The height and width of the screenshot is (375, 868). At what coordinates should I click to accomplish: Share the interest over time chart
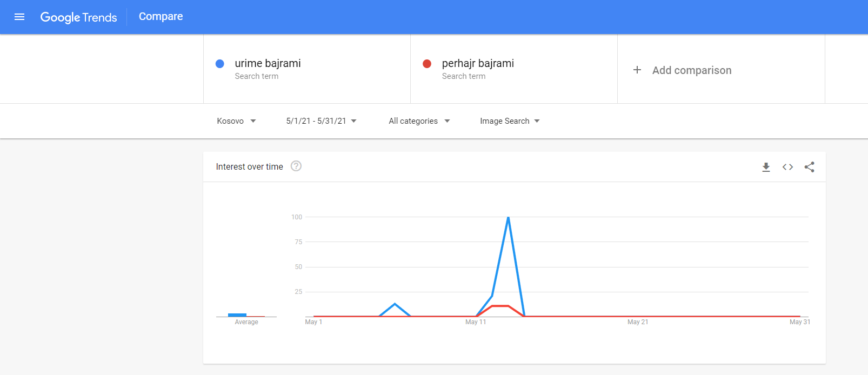[x=809, y=167]
